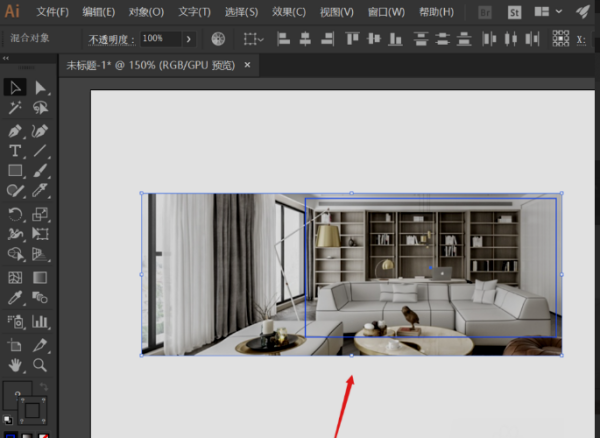This screenshot has height=438, width=600.
Task: Open the arrange documents workspace dropdown
Action: pyautogui.click(x=548, y=12)
